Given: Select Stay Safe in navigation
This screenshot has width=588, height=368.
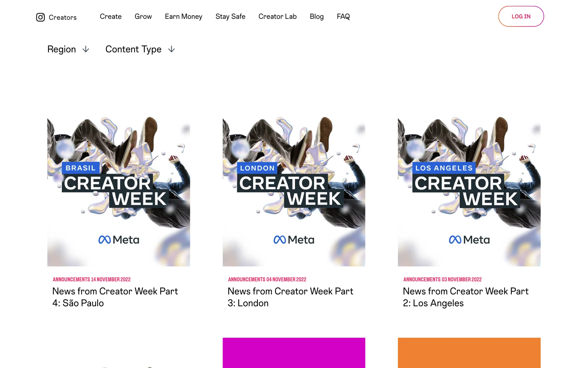Looking at the screenshot, I should (x=230, y=17).
